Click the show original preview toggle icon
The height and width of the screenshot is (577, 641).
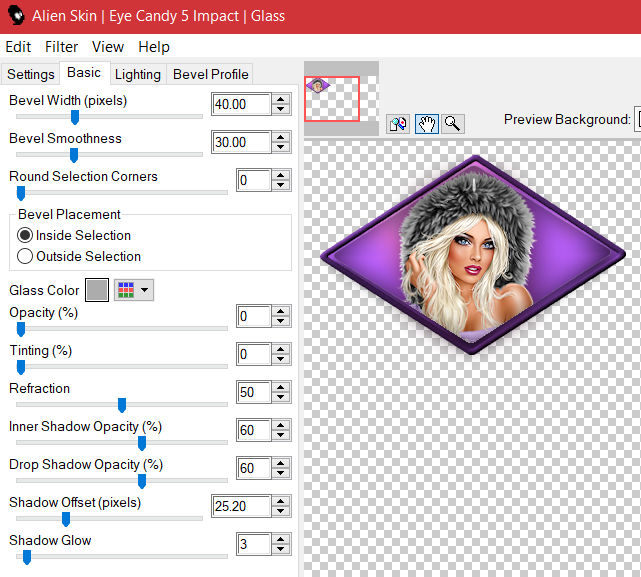(x=399, y=123)
